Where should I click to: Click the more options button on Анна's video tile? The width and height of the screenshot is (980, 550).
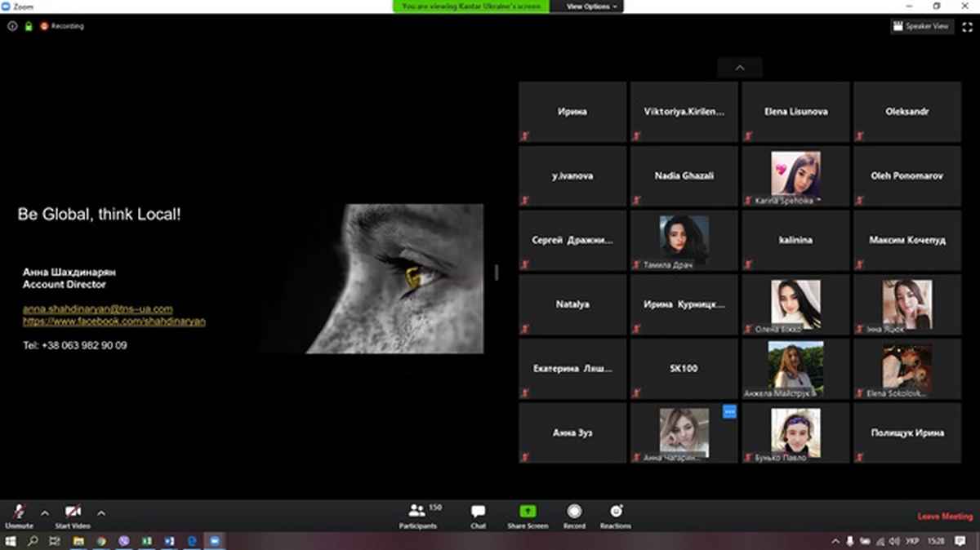pyautogui.click(x=729, y=412)
